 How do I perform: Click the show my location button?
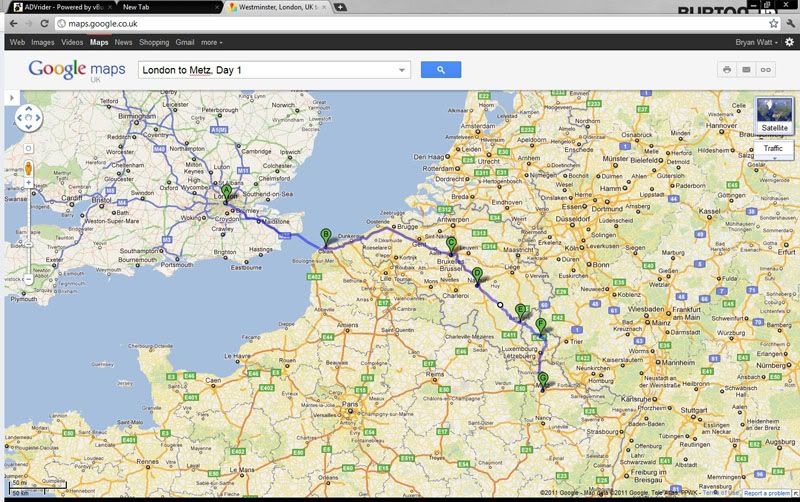point(29,148)
